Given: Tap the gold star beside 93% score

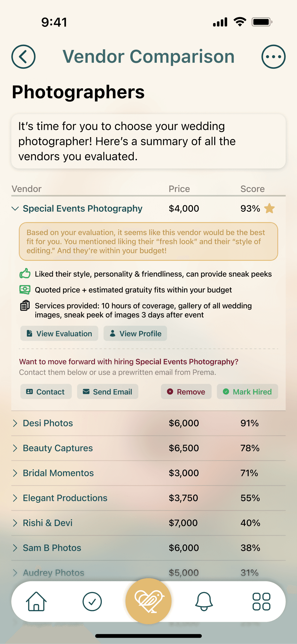Looking at the screenshot, I should point(269,208).
